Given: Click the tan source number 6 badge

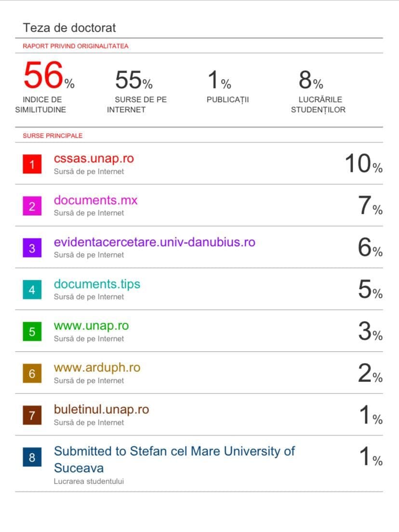Looking at the screenshot, I should [x=32, y=374].
